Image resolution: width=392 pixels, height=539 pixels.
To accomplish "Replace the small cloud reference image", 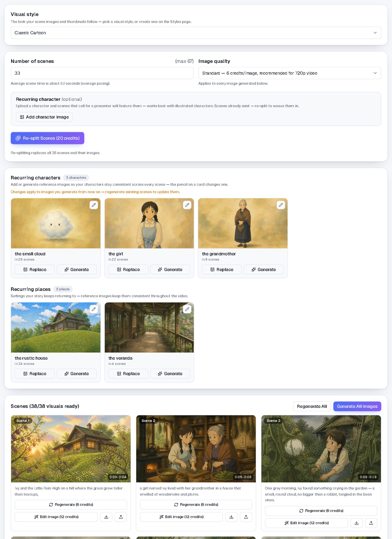I will tap(35, 269).
